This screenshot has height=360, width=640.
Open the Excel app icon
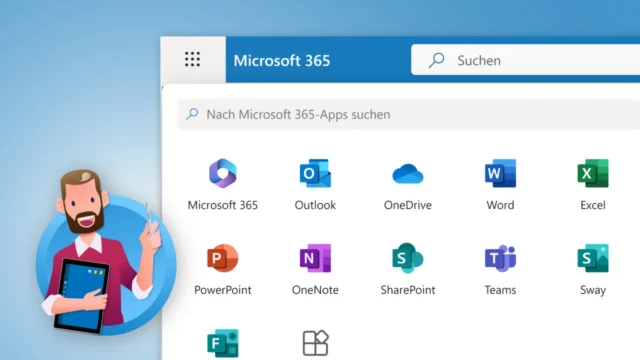[593, 173]
